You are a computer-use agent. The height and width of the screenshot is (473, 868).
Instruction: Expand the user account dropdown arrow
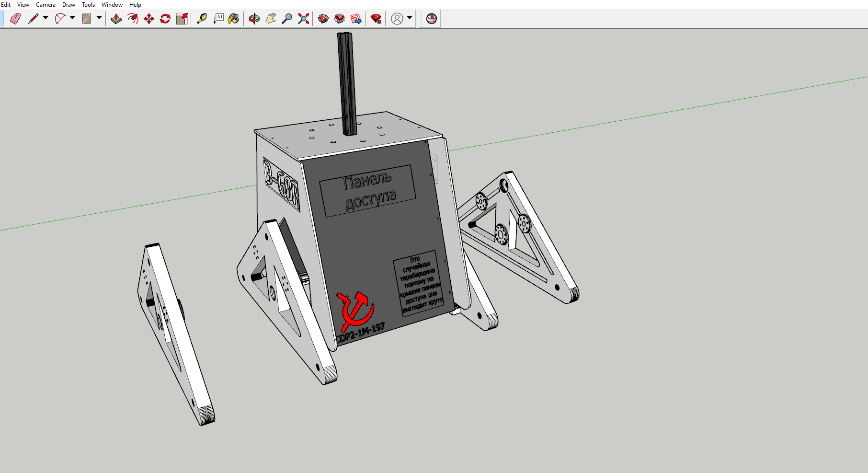(410, 18)
